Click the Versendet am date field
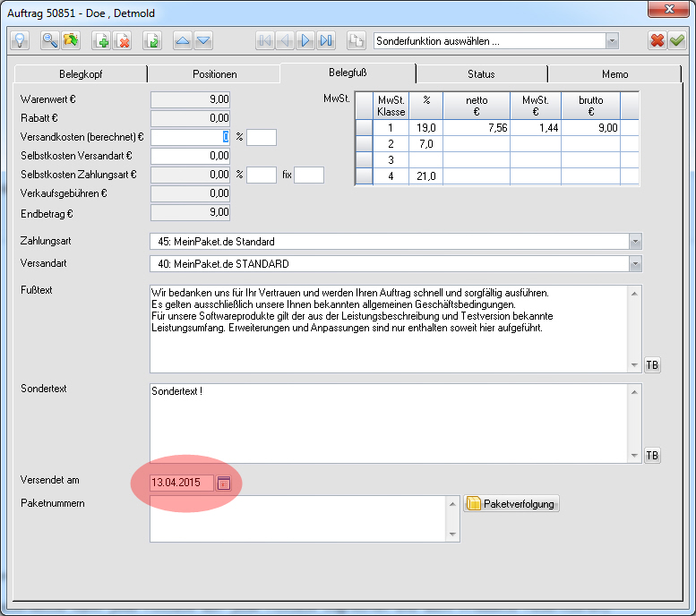Screen dimensions: 696x616 click(182, 483)
